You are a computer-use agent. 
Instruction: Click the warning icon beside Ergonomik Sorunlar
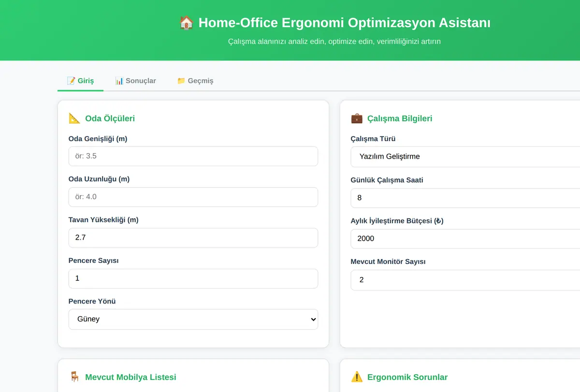pos(357,377)
